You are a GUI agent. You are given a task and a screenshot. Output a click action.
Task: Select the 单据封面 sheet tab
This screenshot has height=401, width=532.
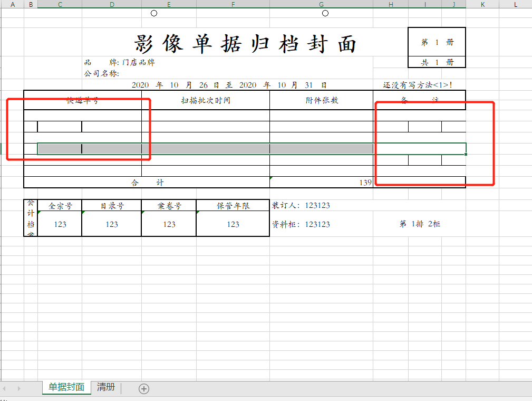65,388
